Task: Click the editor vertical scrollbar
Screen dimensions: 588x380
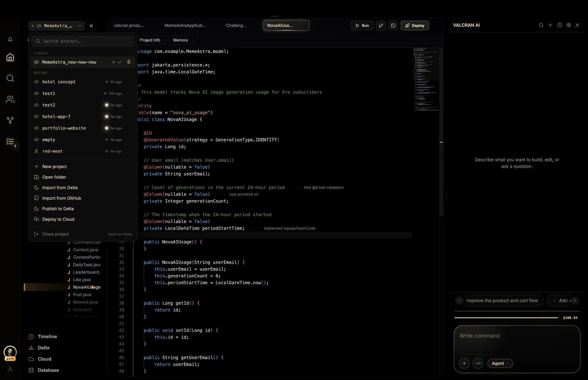Action: click(441, 132)
